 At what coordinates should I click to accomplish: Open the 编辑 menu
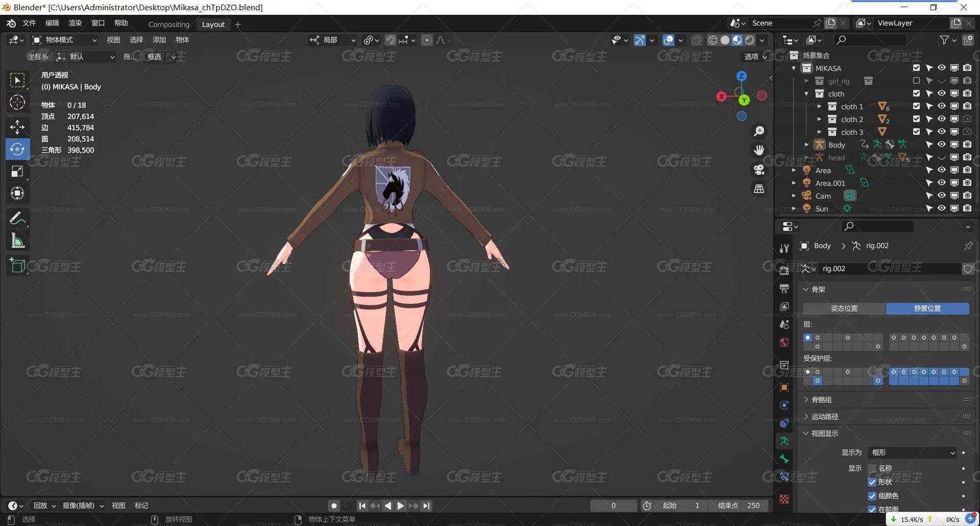52,23
